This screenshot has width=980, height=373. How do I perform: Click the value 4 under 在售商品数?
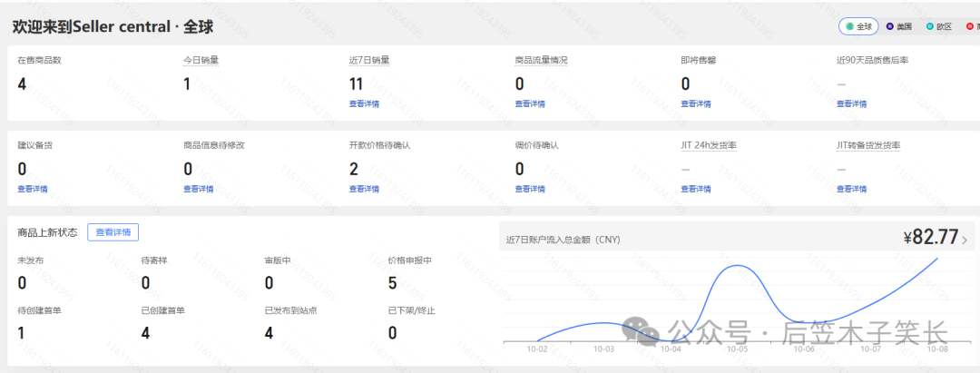(22, 83)
